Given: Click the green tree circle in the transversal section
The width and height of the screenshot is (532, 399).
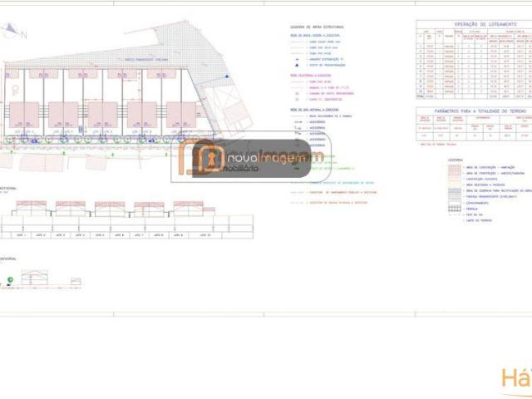Looking at the screenshot, I should [x=11, y=279].
